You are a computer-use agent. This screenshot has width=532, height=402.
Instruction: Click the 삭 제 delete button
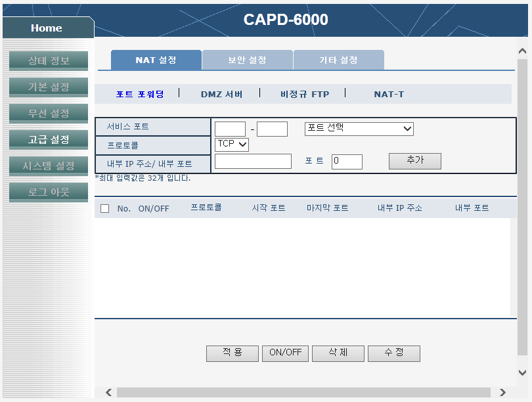338,353
